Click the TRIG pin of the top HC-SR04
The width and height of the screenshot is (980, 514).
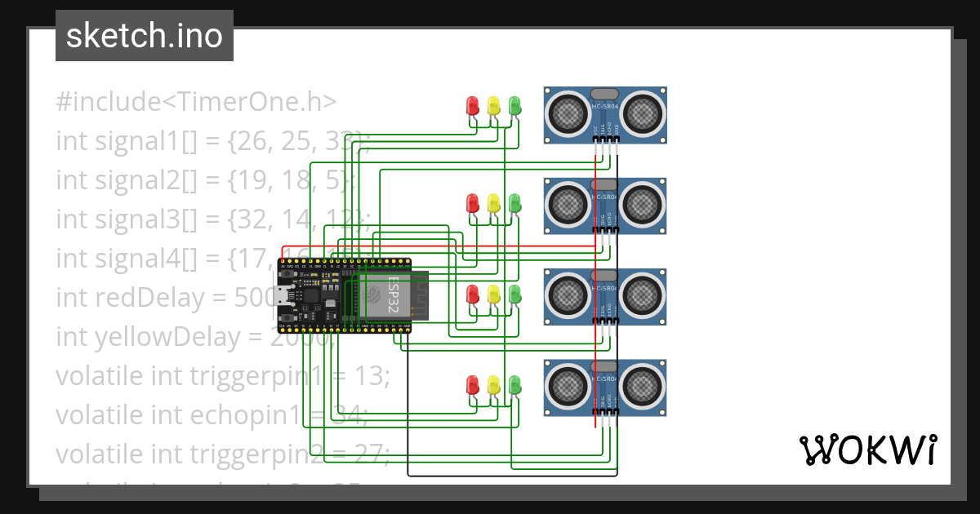point(602,139)
